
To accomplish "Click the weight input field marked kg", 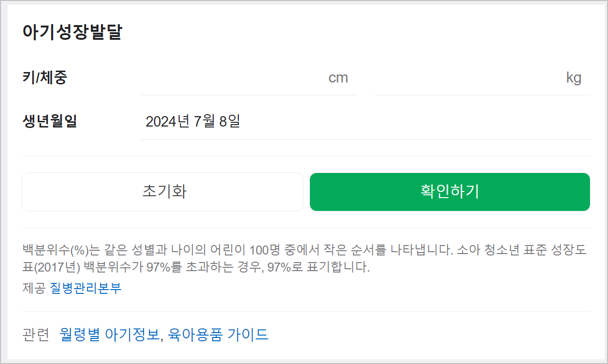I will [x=482, y=78].
